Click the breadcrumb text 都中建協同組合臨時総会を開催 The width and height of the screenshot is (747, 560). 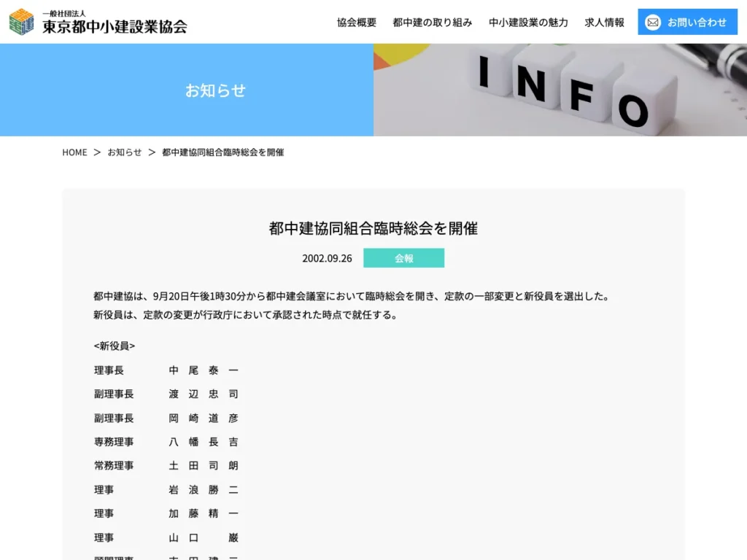point(223,152)
